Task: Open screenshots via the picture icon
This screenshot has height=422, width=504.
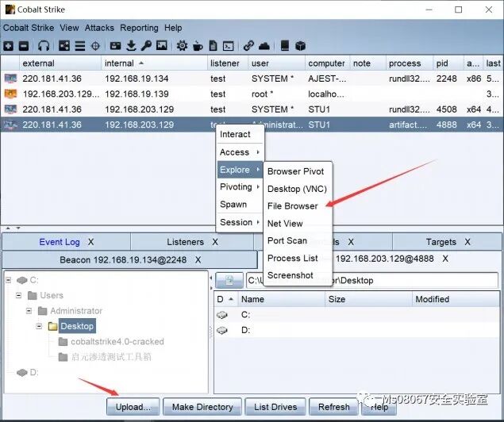Action: click(x=162, y=45)
